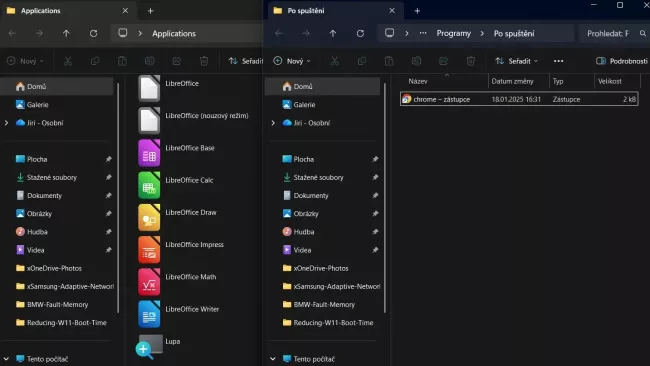Add new tab in Po spuštění window
This screenshot has height=366, width=650.
pyautogui.click(x=417, y=11)
